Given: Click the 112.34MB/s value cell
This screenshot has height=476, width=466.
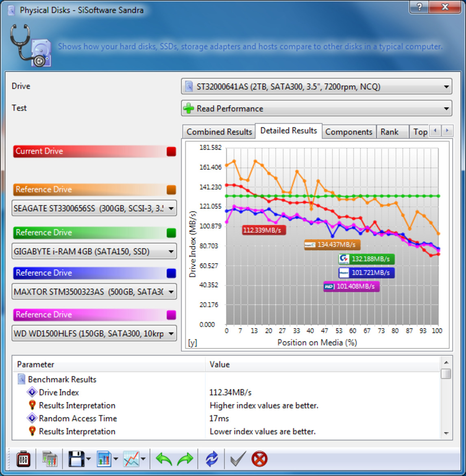Looking at the screenshot, I should (x=230, y=392).
